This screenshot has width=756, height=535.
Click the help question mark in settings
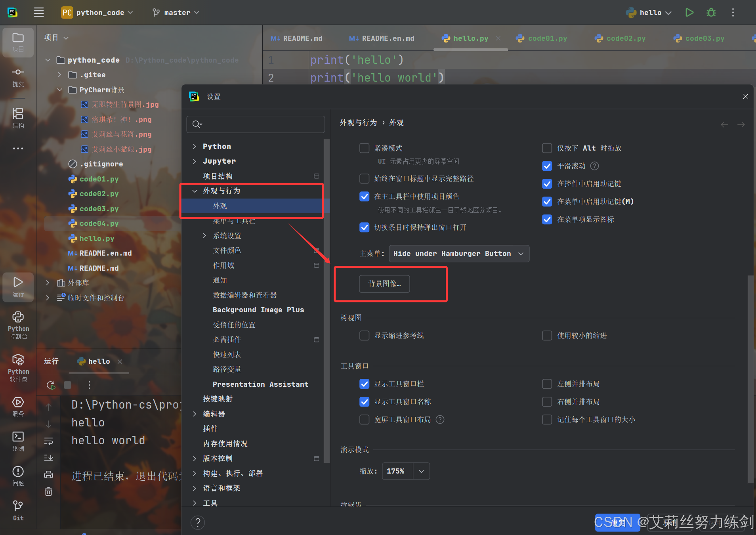[197, 522]
